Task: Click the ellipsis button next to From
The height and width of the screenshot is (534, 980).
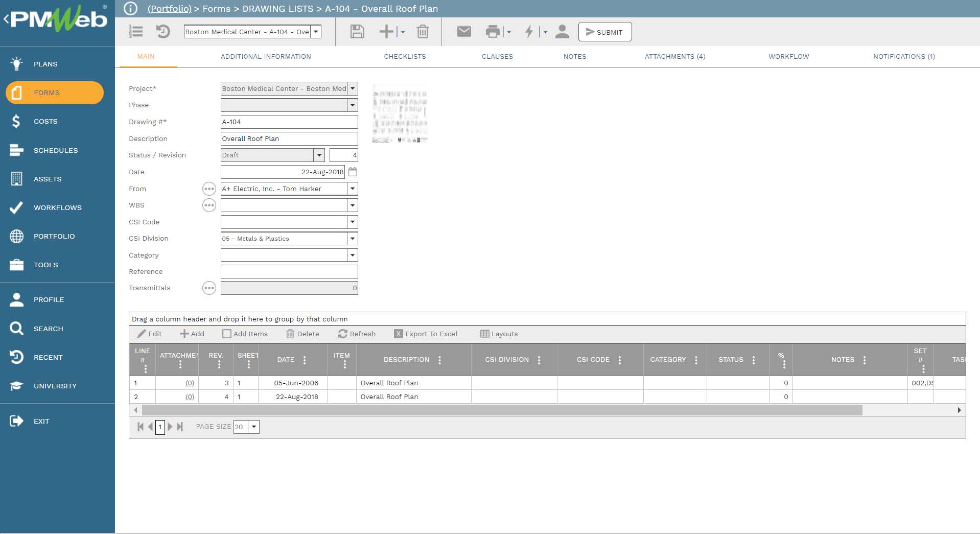Action: 209,189
